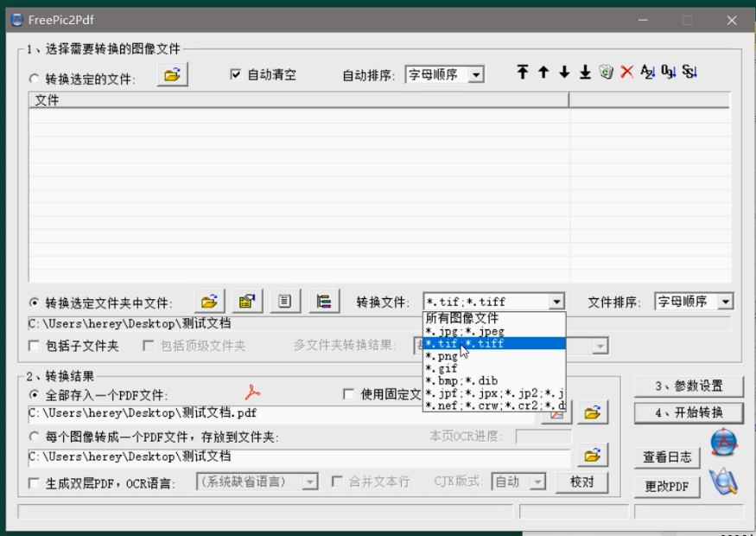The image size is (756, 536).
Task: Click the 4、开始转换 button
Action: pyautogui.click(x=689, y=413)
